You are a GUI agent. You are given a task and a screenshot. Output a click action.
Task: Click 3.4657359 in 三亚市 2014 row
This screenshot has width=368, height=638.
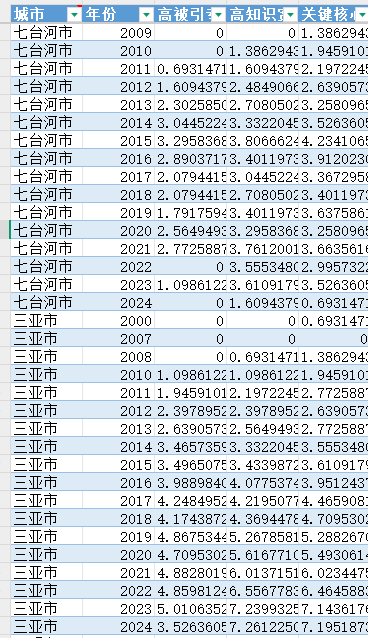point(191,445)
